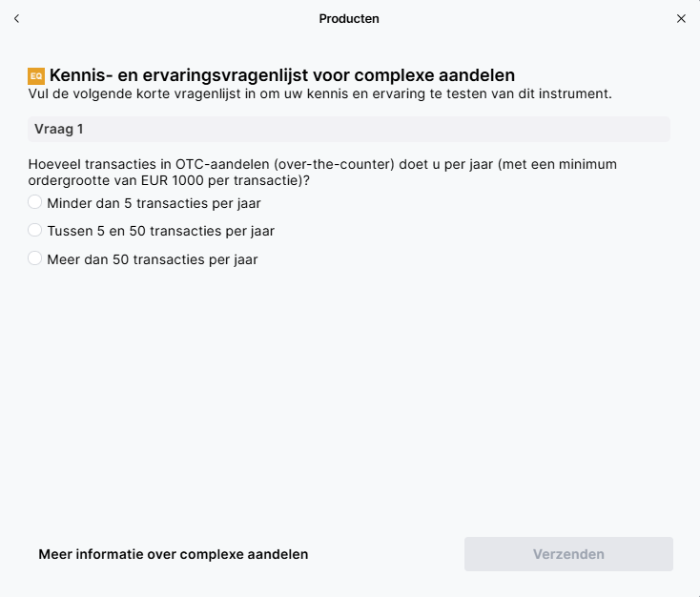Viewport: 700px width, 597px height.
Task: Click the 'Vraag 1' section header bar
Action: pos(349,129)
